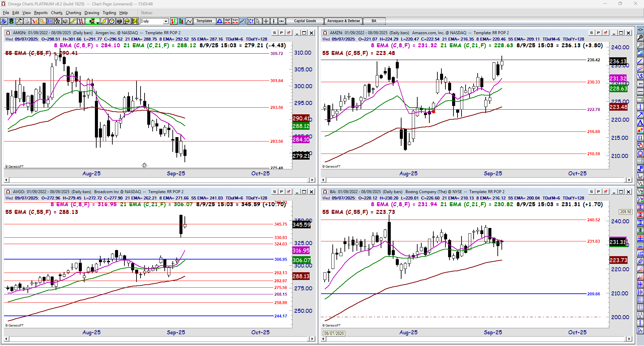Select the dollar sign price tool
644x346 pixels.
640,76
